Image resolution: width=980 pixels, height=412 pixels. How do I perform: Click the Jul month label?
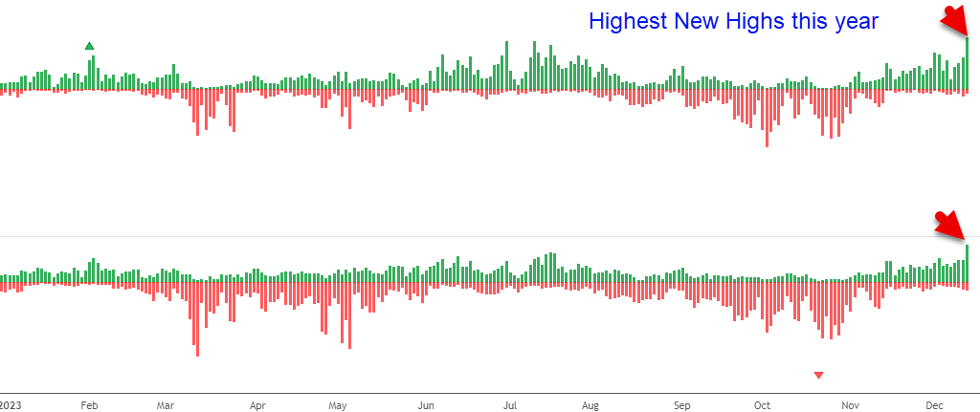point(510,405)
